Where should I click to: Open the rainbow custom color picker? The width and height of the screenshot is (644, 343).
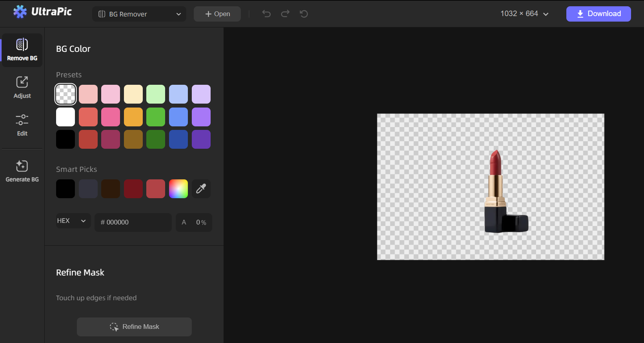tap(178, 189)
